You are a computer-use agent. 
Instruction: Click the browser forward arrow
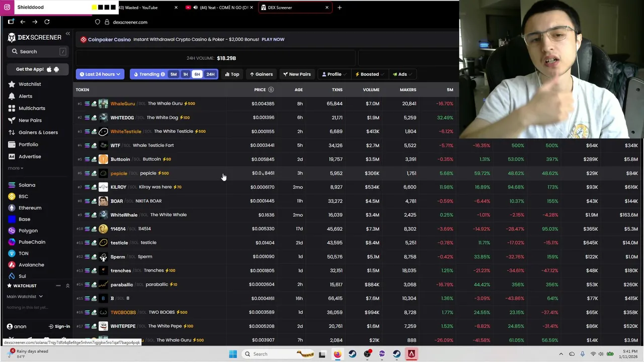35,22
